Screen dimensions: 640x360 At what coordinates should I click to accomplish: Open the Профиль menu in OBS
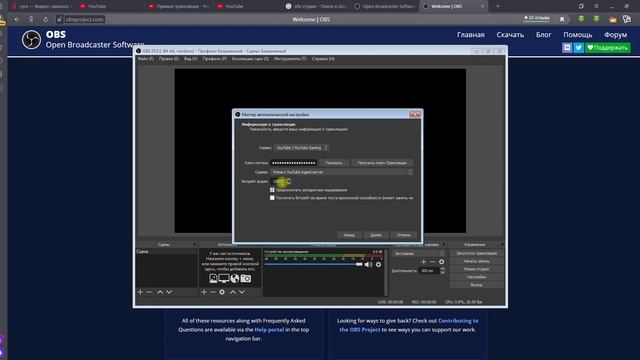pyautogui.click(x=214, y=59)
